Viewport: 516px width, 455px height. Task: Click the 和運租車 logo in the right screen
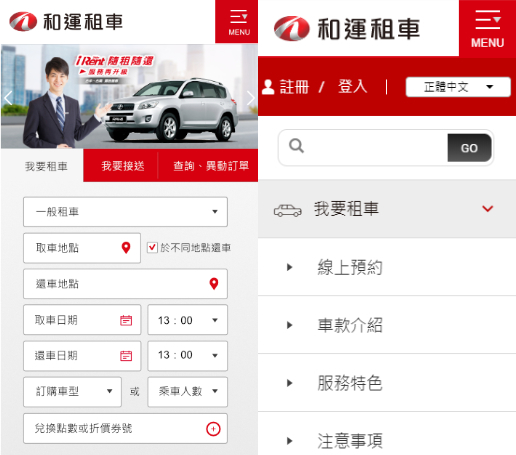(347, 29)
